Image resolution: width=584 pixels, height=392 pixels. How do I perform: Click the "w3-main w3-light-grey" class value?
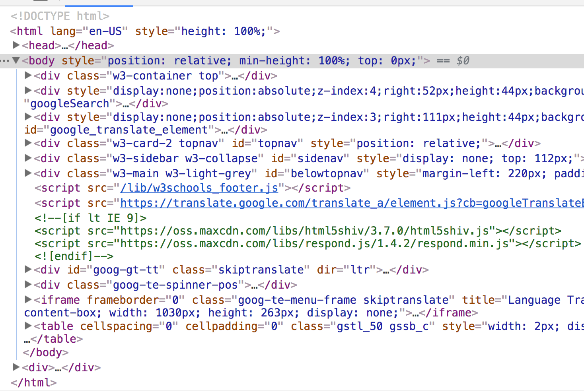(x=182, y=173)
